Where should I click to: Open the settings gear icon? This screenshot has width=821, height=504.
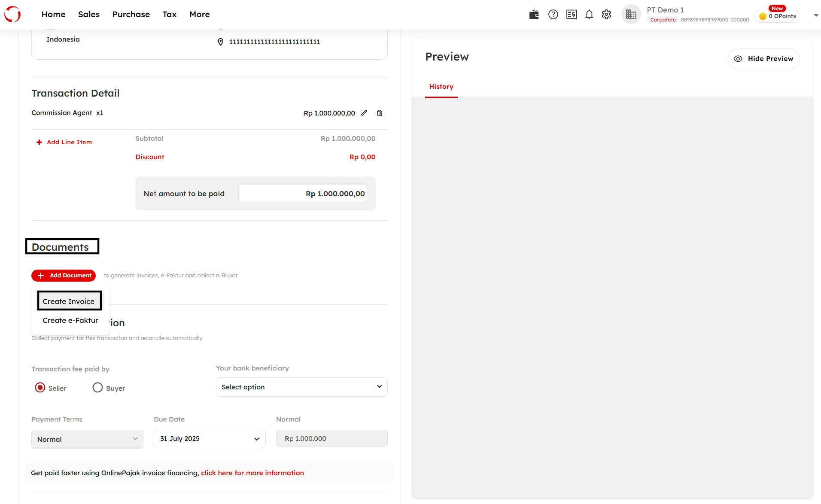point(606,15)
